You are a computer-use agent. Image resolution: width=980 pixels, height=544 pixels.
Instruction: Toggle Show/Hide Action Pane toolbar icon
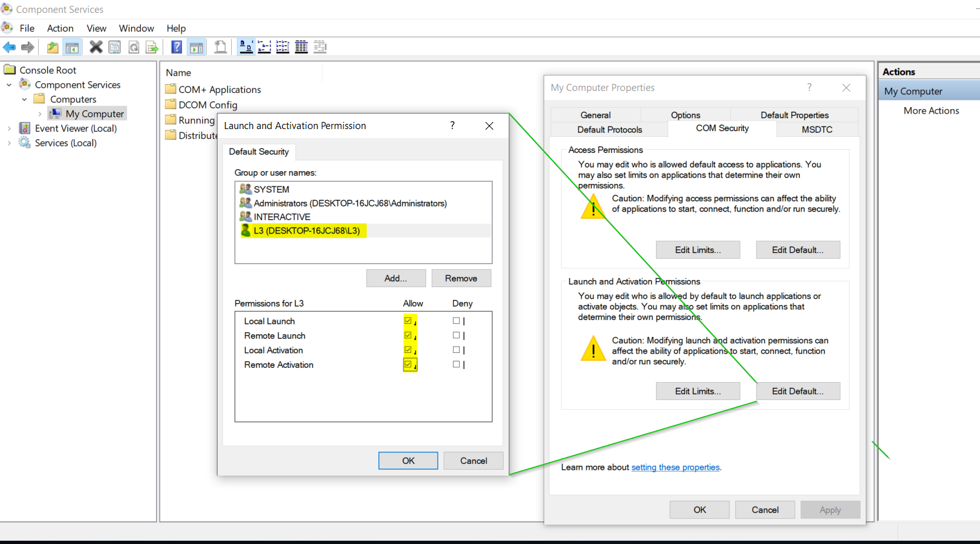(x=196, y=47)
